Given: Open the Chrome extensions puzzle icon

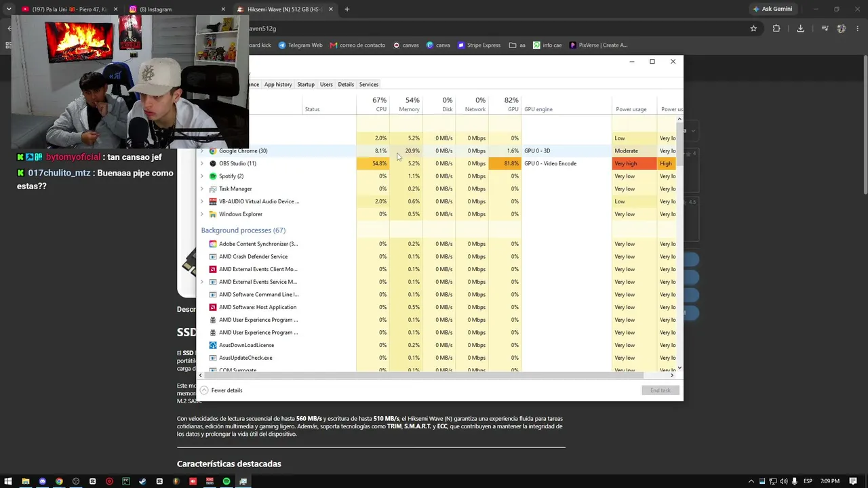Looking at the screenshot, I should click(x=776, y=28).
